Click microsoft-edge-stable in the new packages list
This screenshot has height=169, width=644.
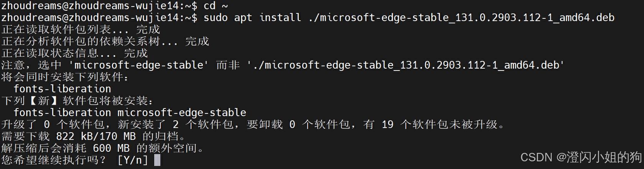pos(182,113)
